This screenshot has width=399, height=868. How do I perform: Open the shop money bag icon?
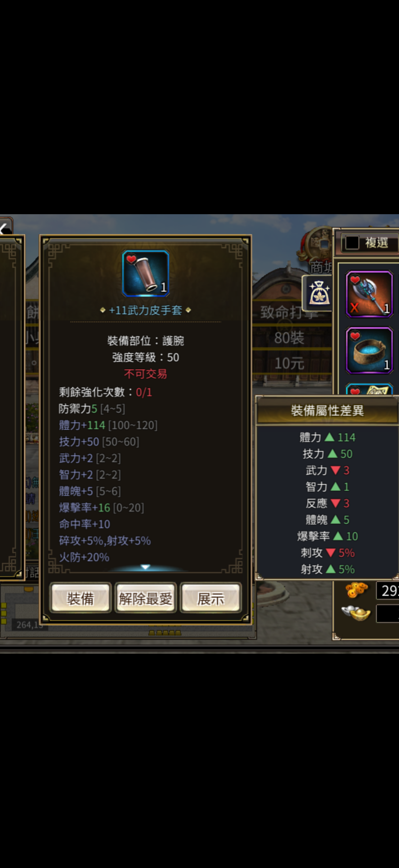[318, 293]
